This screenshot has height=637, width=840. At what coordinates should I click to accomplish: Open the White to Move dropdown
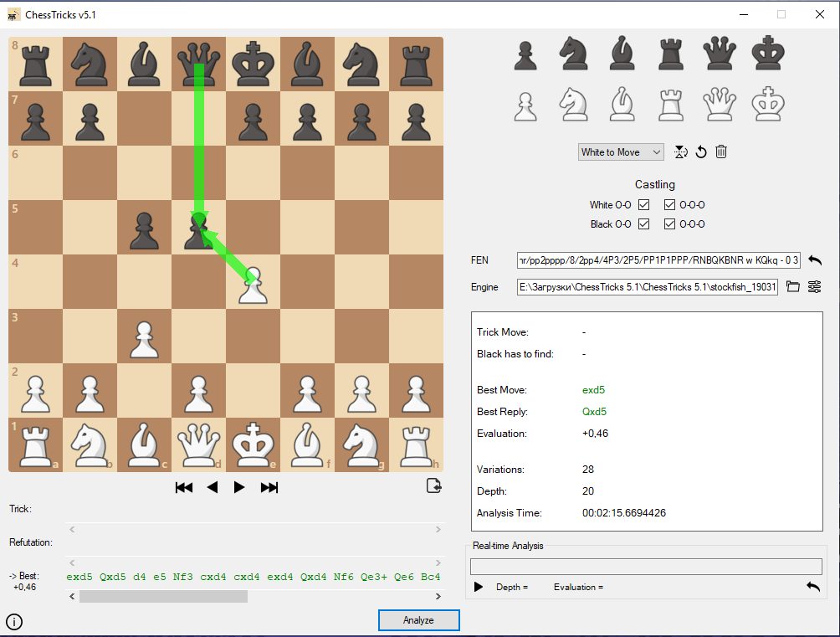click(x=621, y=152)
